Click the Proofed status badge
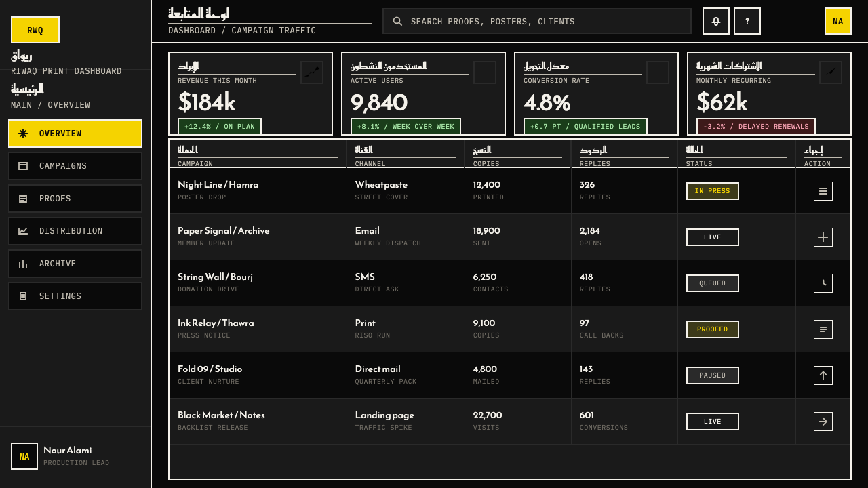This screenshot has height=488, width=868. [713, 329]
